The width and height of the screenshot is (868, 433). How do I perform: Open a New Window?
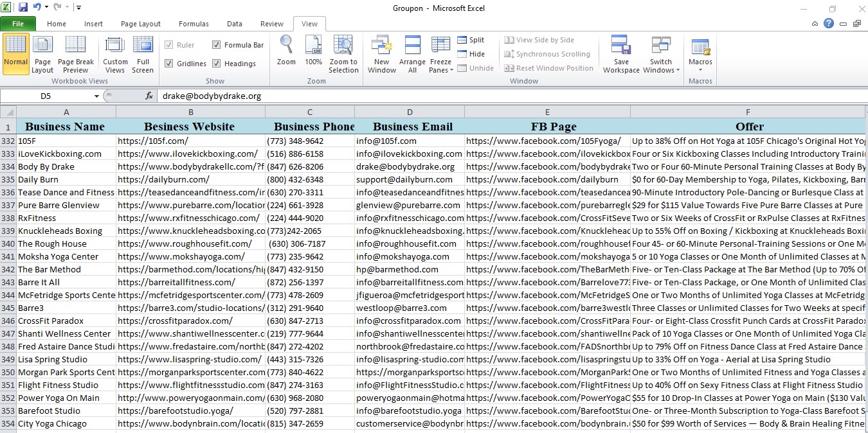(382, 54)
